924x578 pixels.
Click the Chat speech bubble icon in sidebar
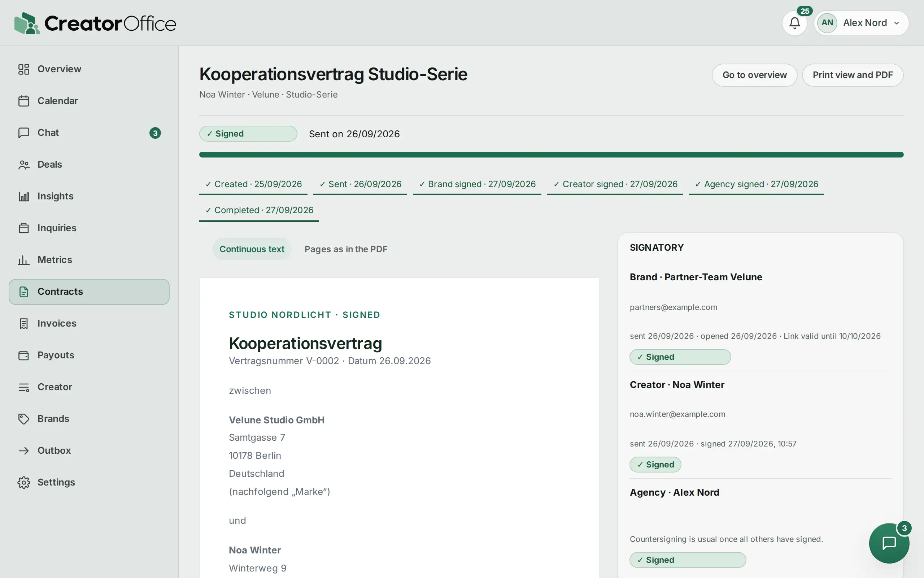click(x=24, y=133)
